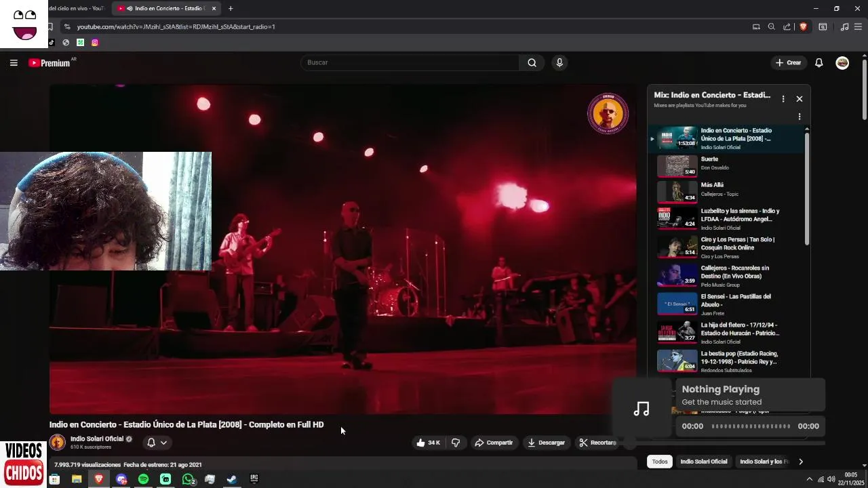Launch Steam from the taskbar
This screenshot has width=868, height=488.
(x=232, y=479)
